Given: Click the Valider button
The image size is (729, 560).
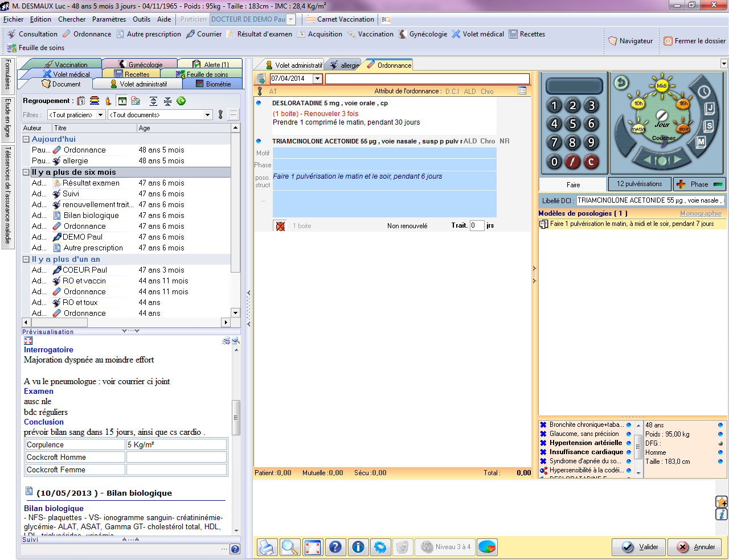Looking at the screenshot, I should (638, 547).
